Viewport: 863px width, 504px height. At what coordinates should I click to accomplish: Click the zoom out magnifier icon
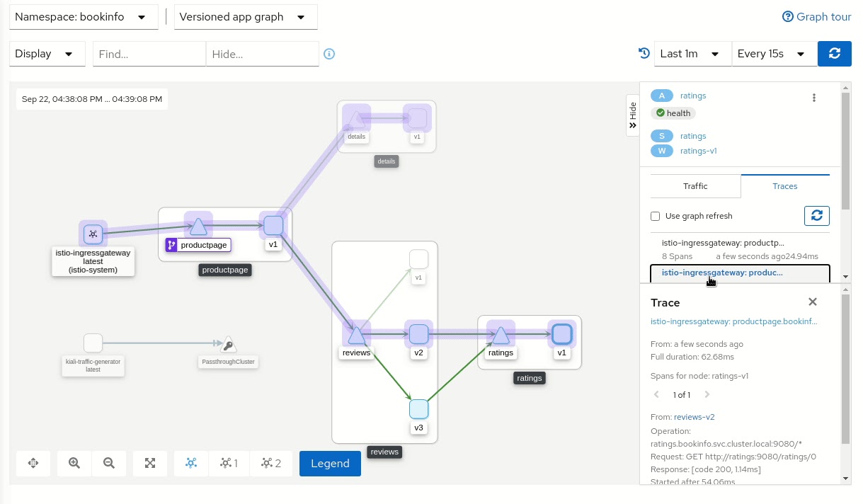point(109,463)
